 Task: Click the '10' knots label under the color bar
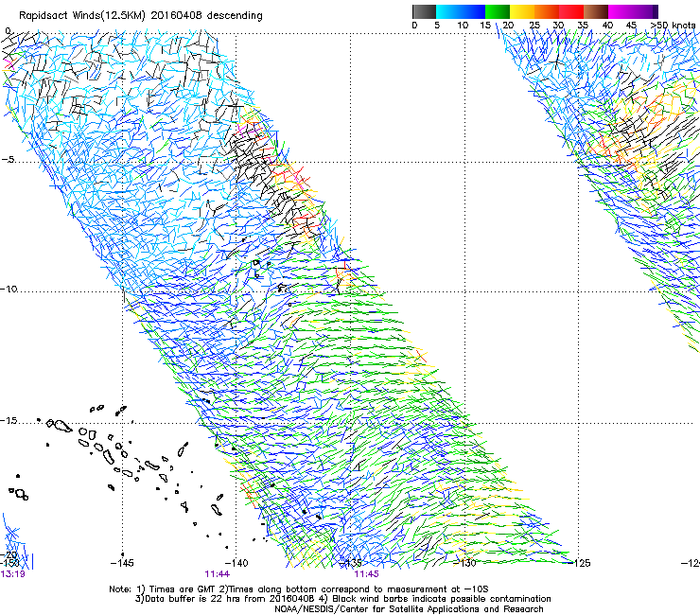463,26
